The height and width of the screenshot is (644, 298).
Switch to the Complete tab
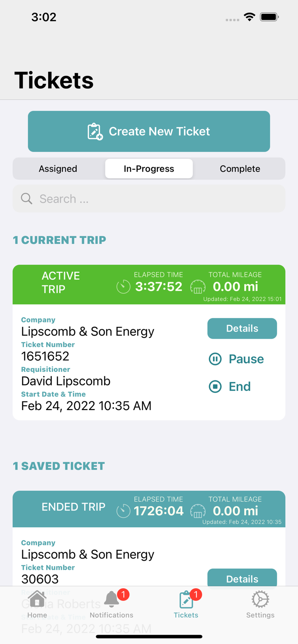(x=240, y=169)
